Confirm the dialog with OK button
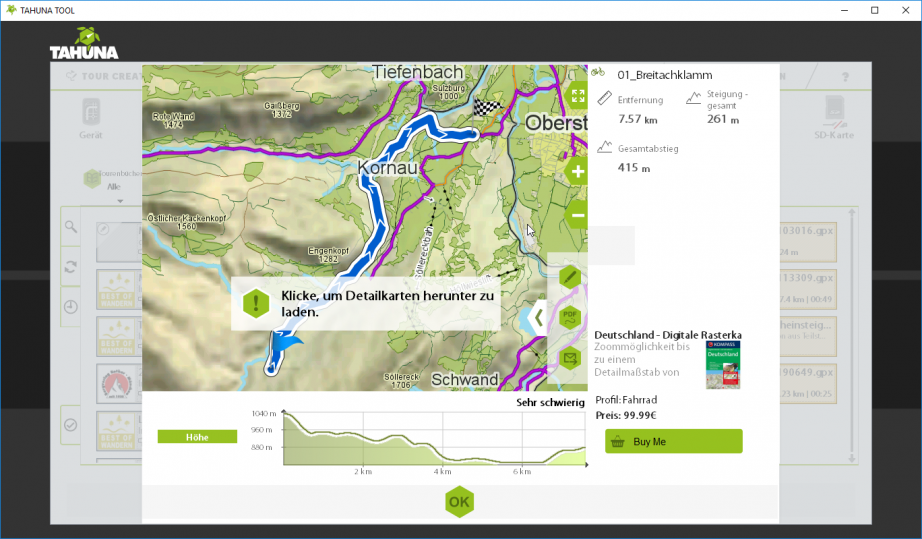 [x=459, y=502]
